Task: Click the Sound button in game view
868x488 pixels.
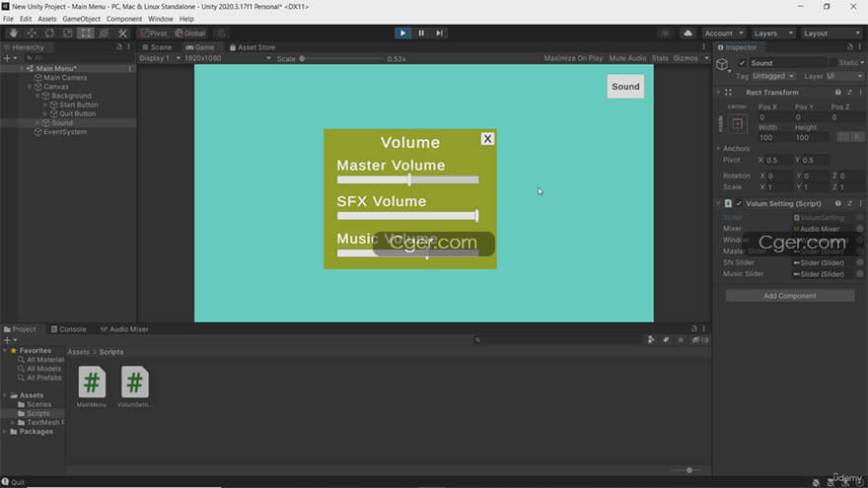Action: coord(625,87)
